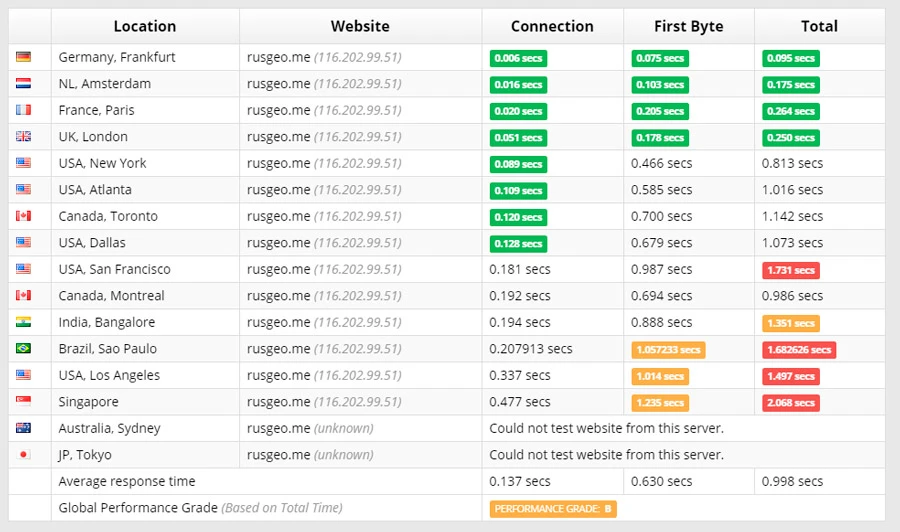900x532 pixels.
Task: Click the green 0.128 secs Dallas connection badge
Action: (518, 244)
